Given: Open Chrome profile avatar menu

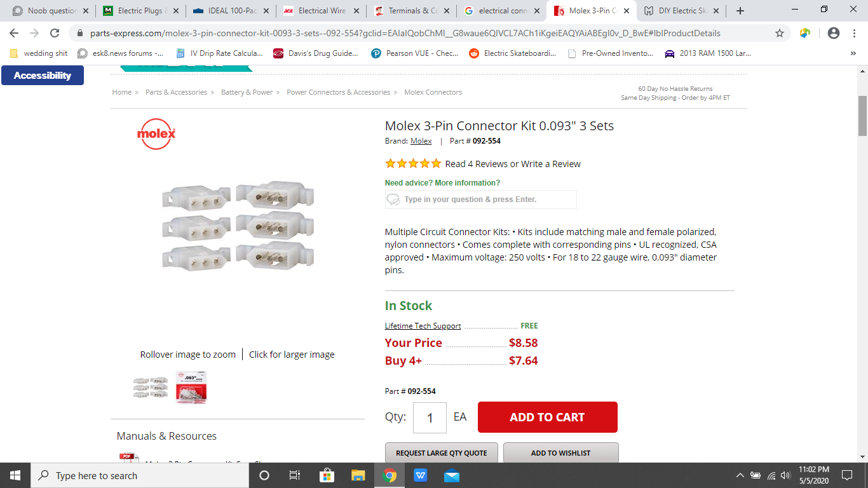Looking at the screenshot, I should coord(834,33).
